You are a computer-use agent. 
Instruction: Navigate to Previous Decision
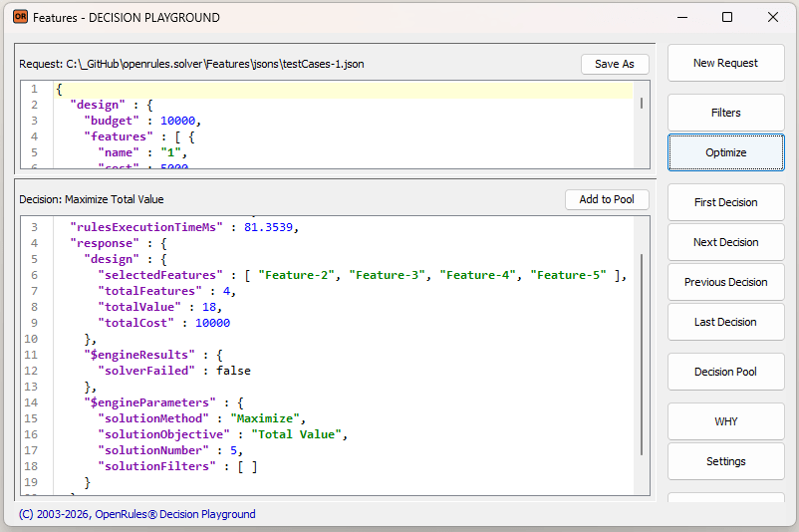(725, 282)
